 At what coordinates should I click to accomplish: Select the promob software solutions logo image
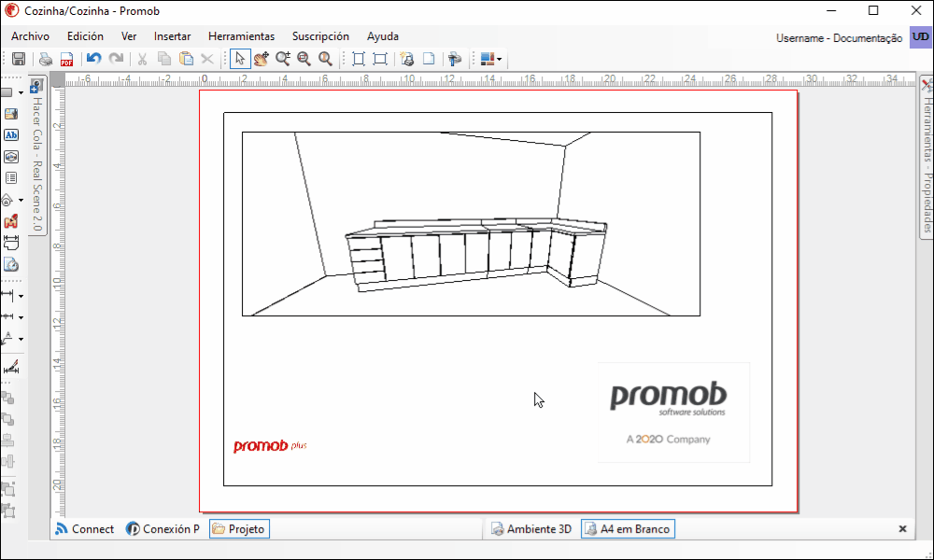click(673, 413)
